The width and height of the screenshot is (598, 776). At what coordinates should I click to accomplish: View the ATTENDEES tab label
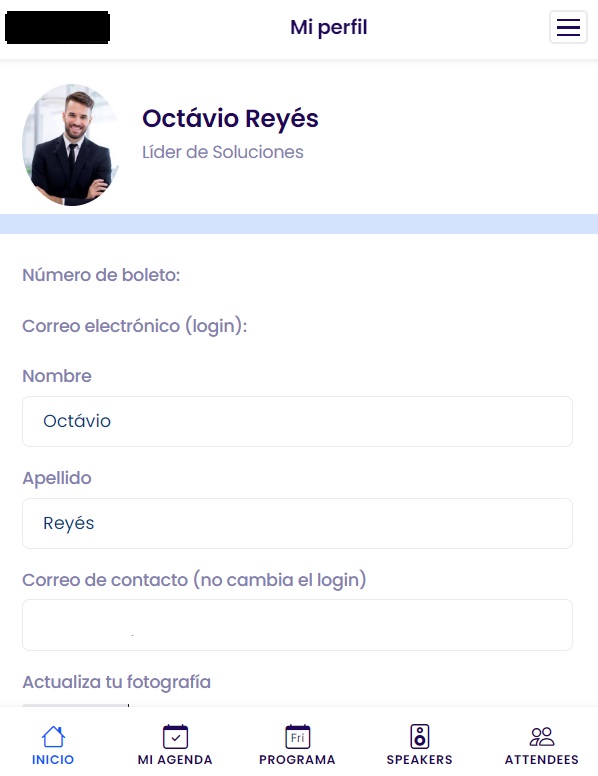(x=542, y=760)
